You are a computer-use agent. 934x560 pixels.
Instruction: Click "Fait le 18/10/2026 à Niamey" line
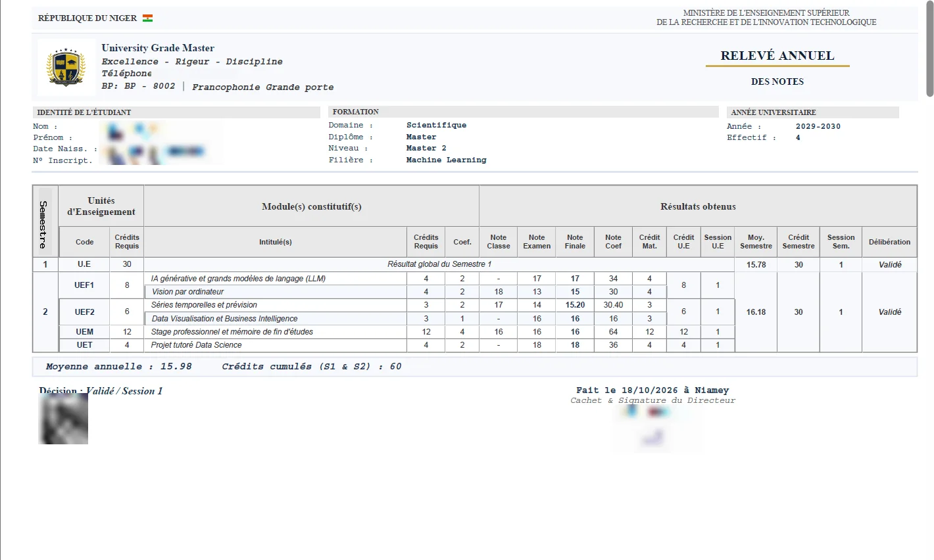(x=652, y=390)
